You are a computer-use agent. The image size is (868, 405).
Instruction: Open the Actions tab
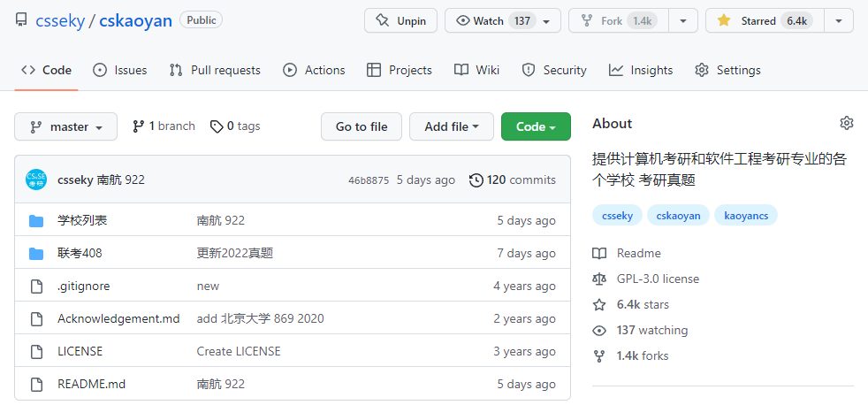point(314,71)
